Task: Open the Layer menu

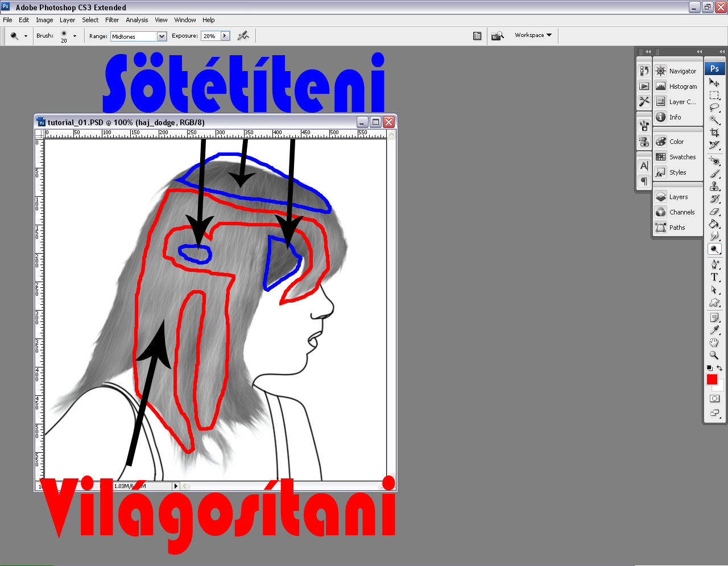Action: (67, 20)
